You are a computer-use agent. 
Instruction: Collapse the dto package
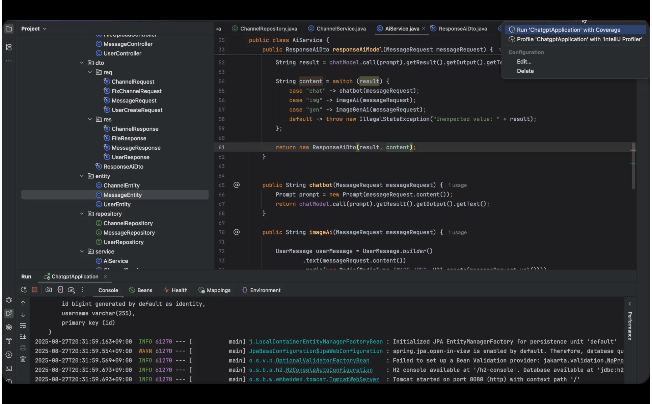82,63
